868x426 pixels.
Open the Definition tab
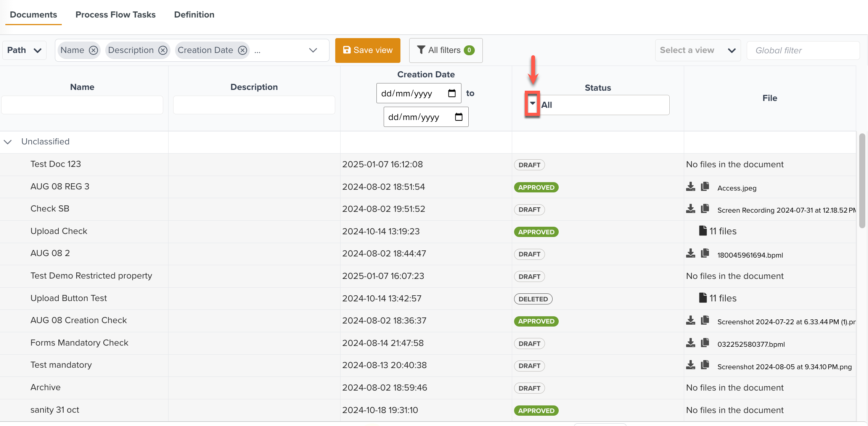point(194,14)
